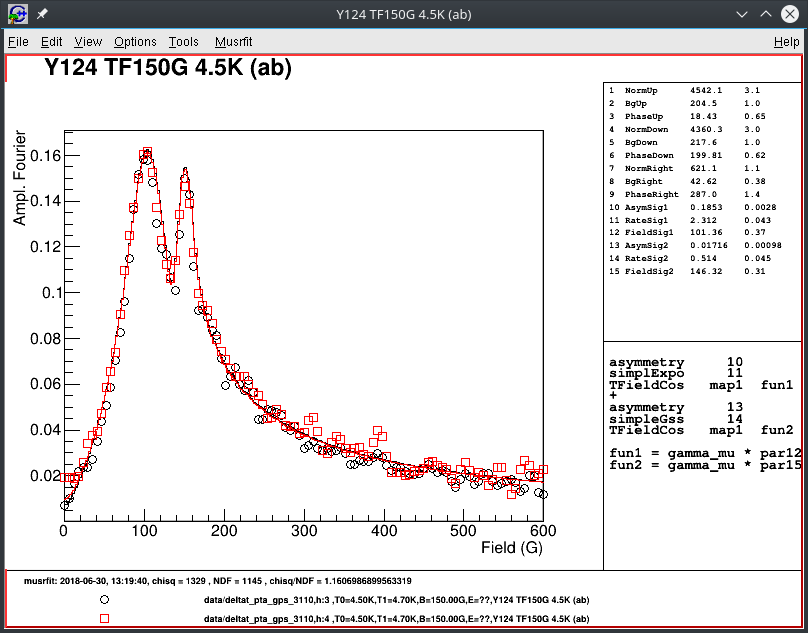Expand the Tools menu
This screenshot has width=808, height=633.
[x=184, y=42]
